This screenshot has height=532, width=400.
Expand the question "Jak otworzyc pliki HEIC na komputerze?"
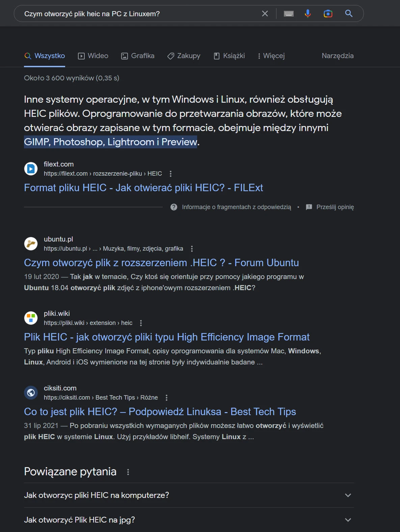[189, 495]
